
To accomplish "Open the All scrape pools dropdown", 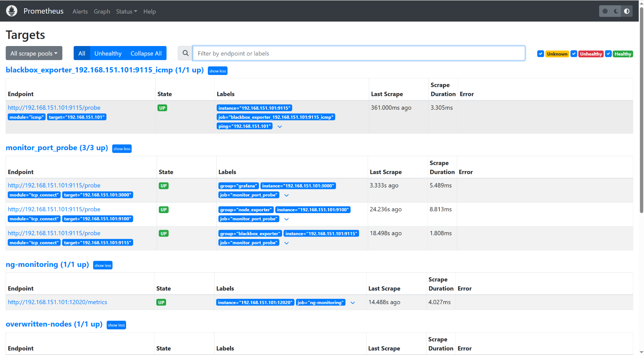I will pyautogui.click(x=34, y=53).
